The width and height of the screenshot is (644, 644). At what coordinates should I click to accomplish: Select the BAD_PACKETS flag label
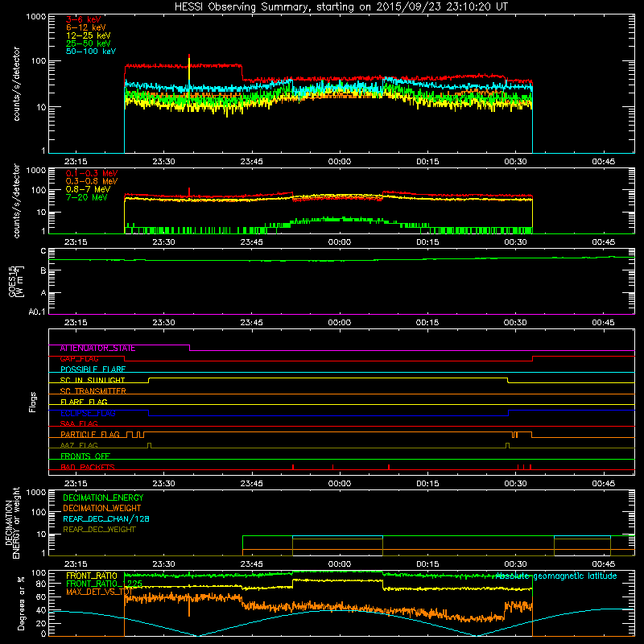click(x=88, y=467)
